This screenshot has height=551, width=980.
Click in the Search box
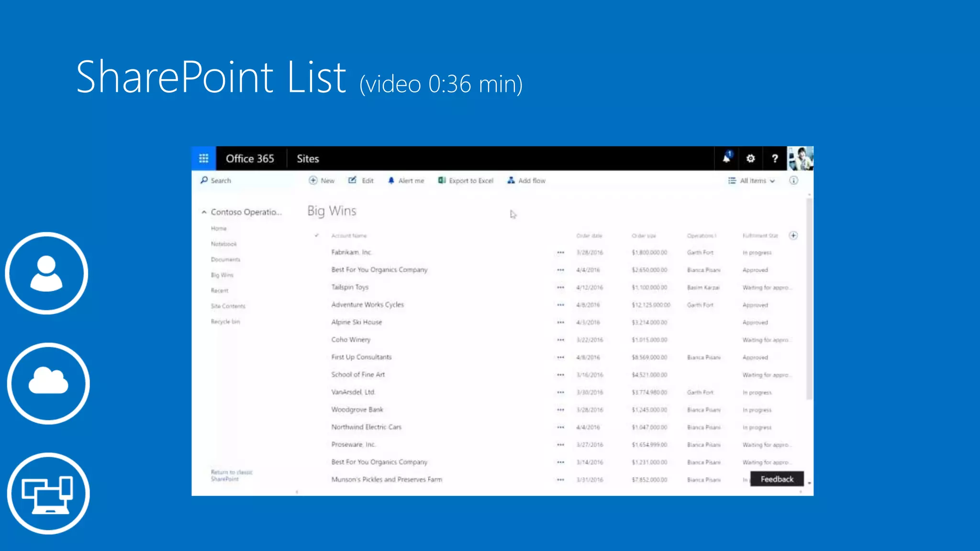click(x=244, y=180)
